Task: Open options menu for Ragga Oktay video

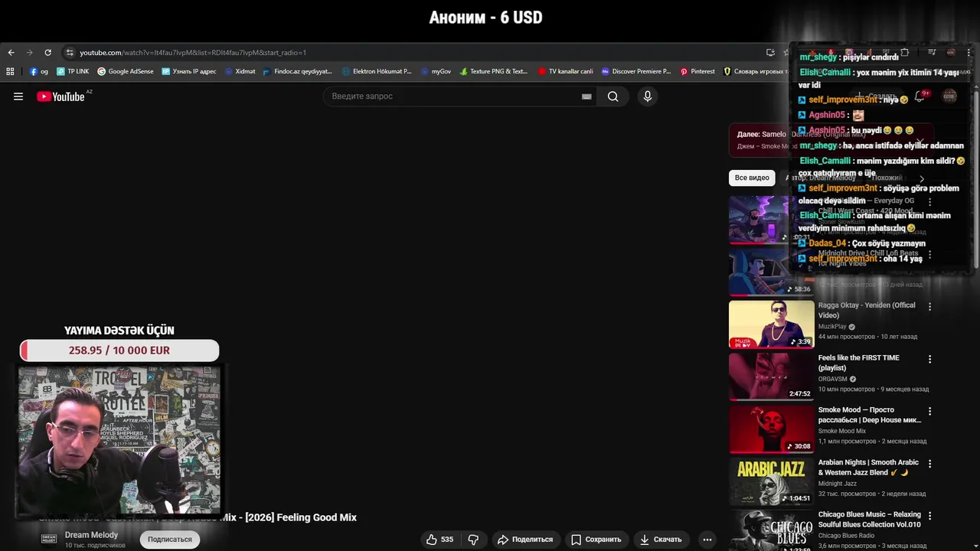Action: pos(929,307)
